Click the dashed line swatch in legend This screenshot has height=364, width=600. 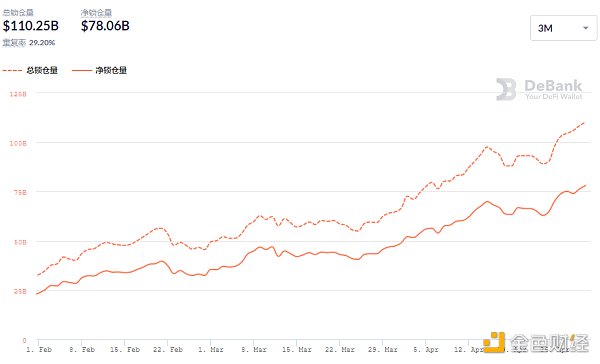coord(12,71)
